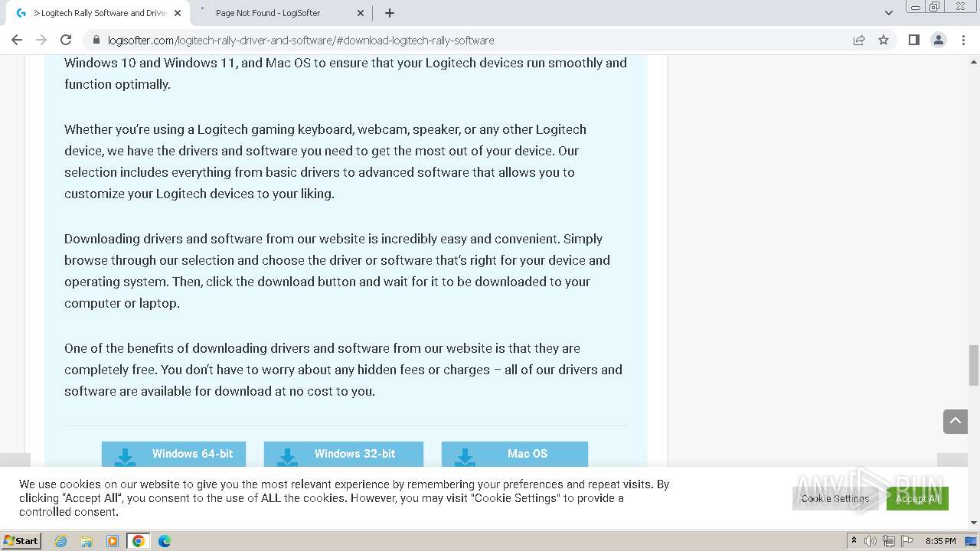Screen dimensions: 980x551
Task: Download the Mac OS software
Action: pos(514,454)
